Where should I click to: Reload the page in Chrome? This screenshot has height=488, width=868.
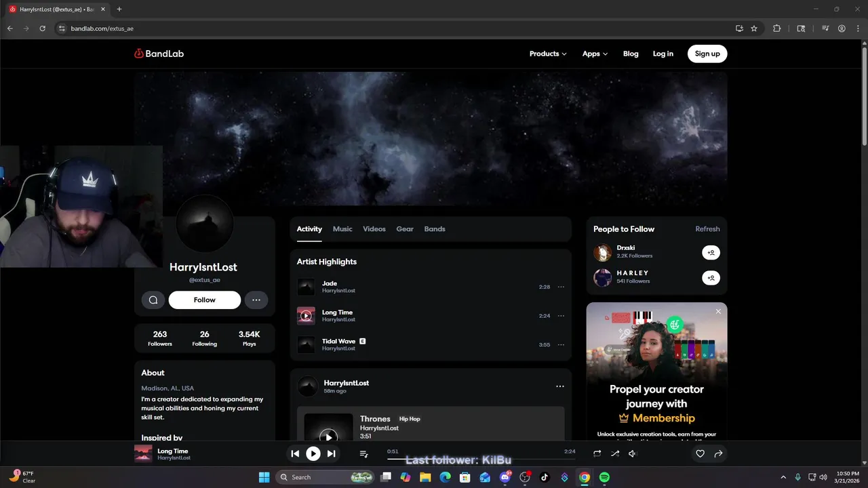[x=42, y=28]
